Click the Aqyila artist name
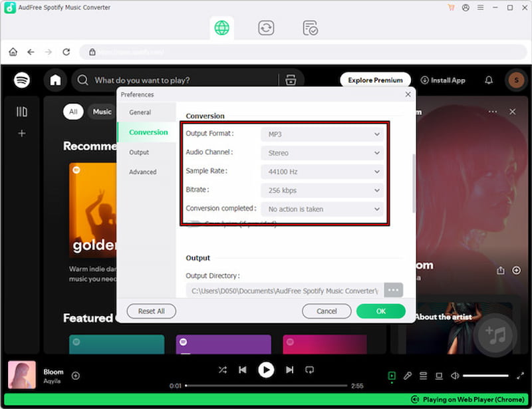532x409 pixels. 52,381
